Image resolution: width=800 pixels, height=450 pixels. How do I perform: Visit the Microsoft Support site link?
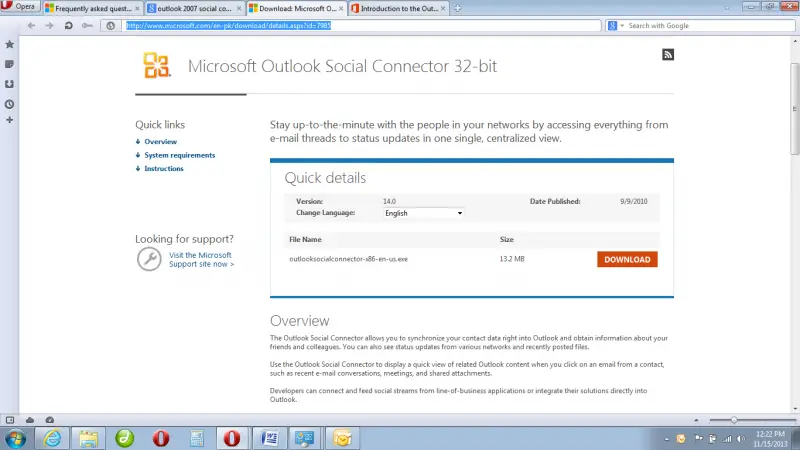pos(202,259)
